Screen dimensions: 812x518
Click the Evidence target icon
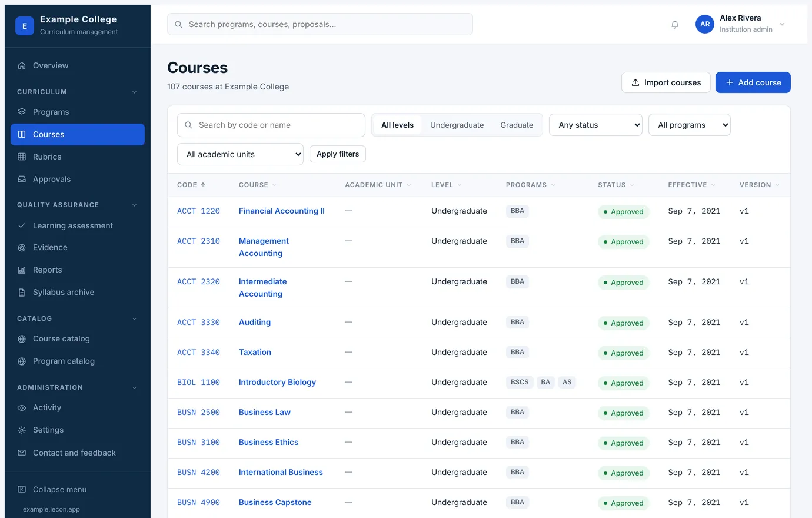(22, 248)
